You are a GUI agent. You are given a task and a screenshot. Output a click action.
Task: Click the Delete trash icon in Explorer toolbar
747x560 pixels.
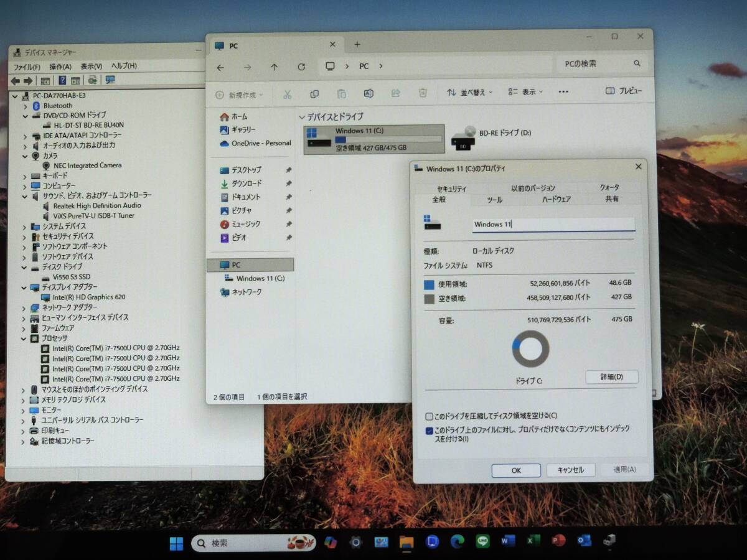[423, 93]
